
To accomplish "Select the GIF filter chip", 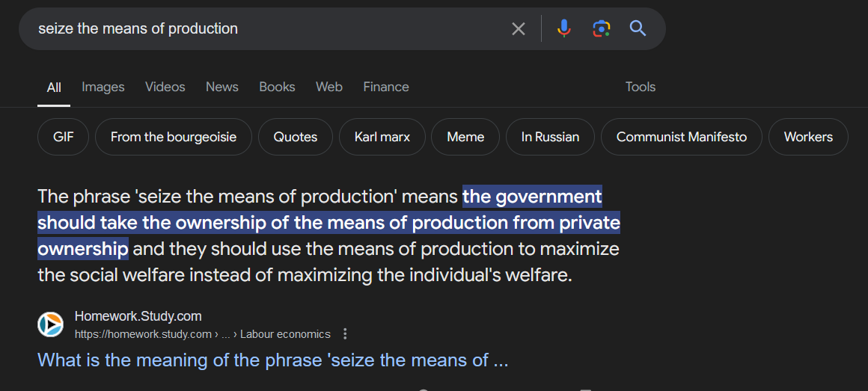I will click(x=63, y=137).
